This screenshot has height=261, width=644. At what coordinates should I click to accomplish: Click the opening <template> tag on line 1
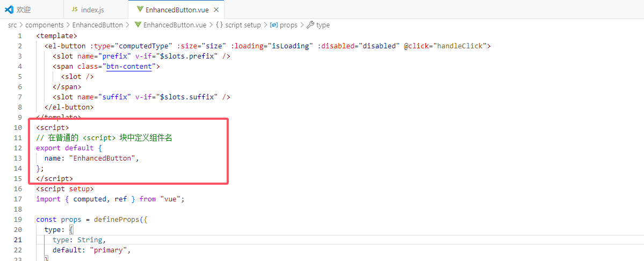57,35
